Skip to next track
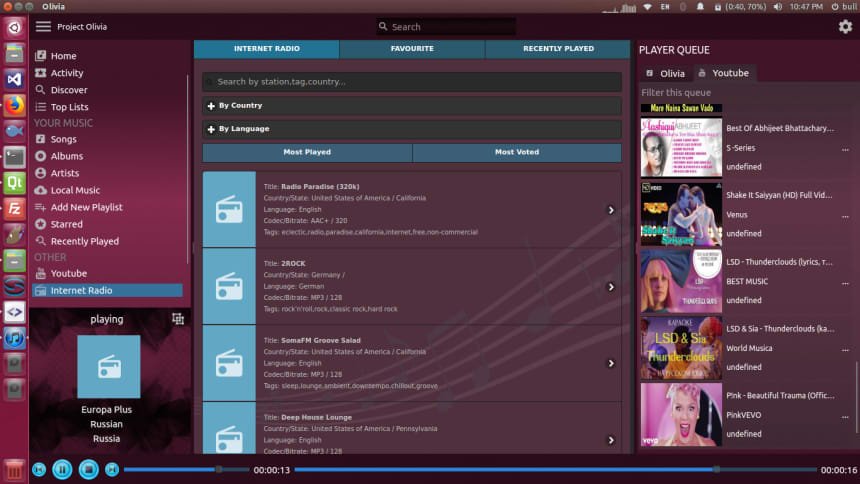860x484 pixels. tap(112, 470)
